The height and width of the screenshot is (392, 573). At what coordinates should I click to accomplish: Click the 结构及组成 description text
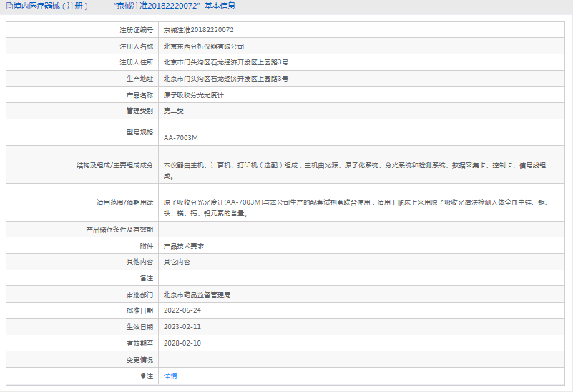click(355, 171)
